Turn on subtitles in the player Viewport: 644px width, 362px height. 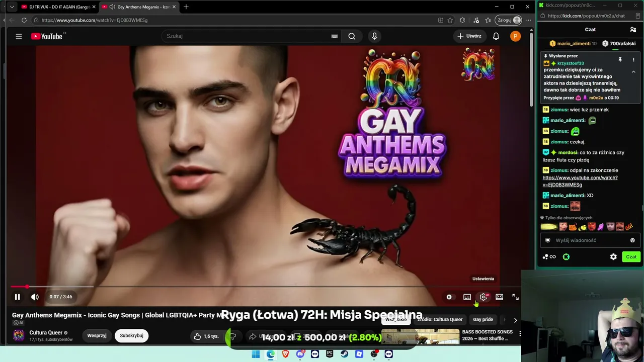pyautogui.click(x=467, y=297)
